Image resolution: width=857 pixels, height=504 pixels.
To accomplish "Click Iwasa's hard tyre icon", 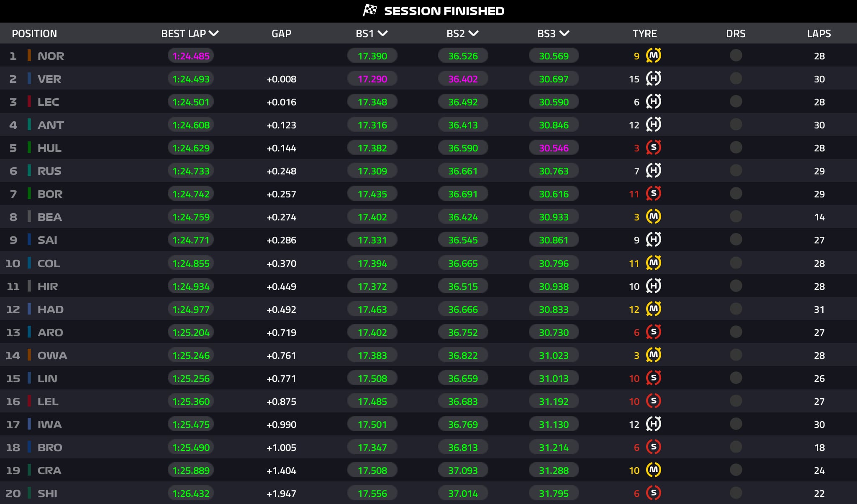I will point(653,424).
